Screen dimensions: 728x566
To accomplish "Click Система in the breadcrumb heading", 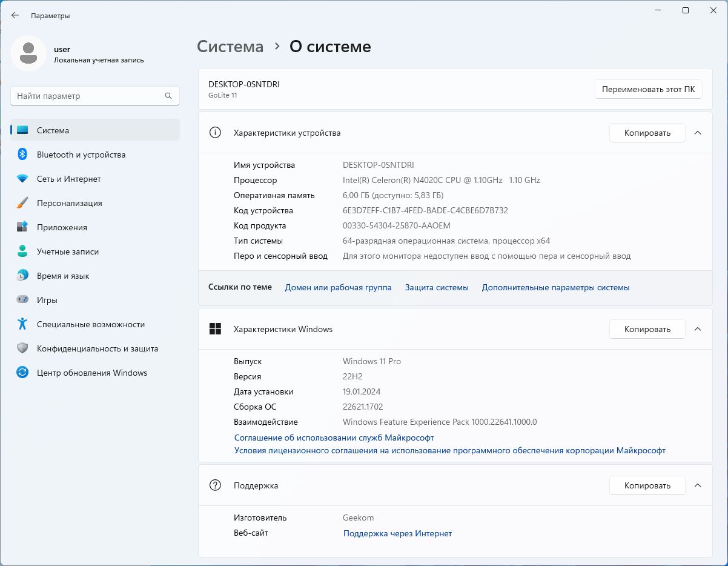I will click(230, 47).
